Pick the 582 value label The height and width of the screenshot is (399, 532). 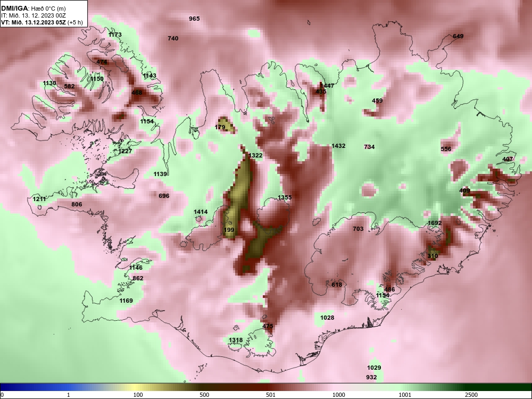coord(69,86)
